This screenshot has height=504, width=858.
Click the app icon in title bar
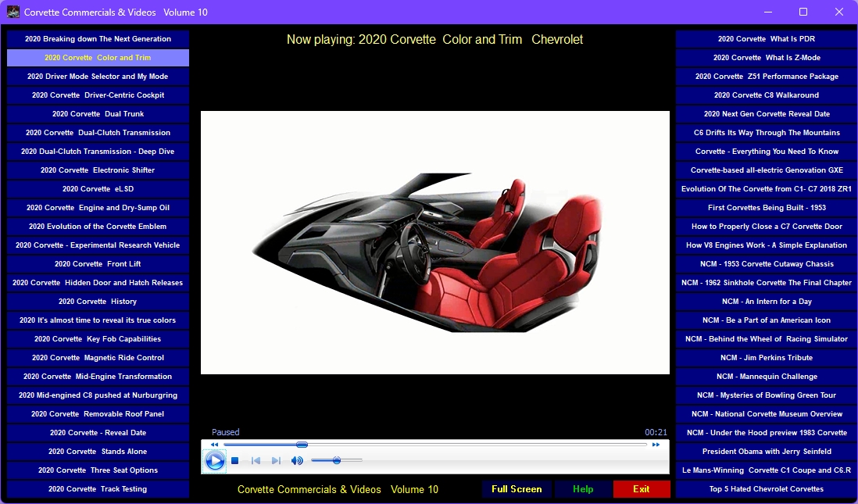(x=13, y=12)
